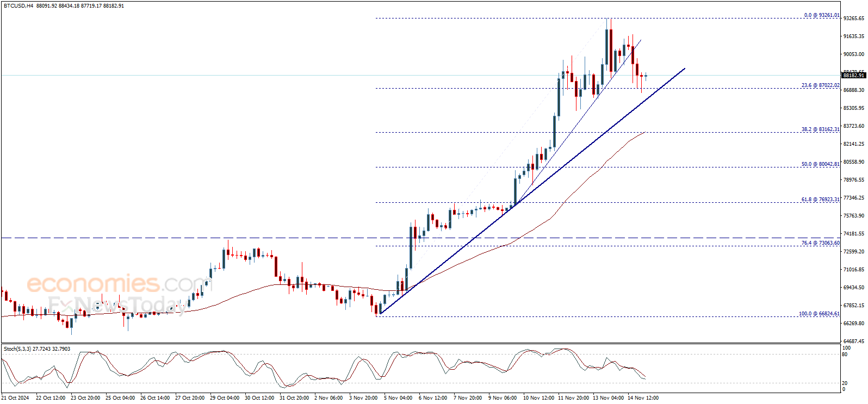Click the BTCUSD,H4 symbol title
This screenshot has height=404, width=868.
click(x=18, y=6)
